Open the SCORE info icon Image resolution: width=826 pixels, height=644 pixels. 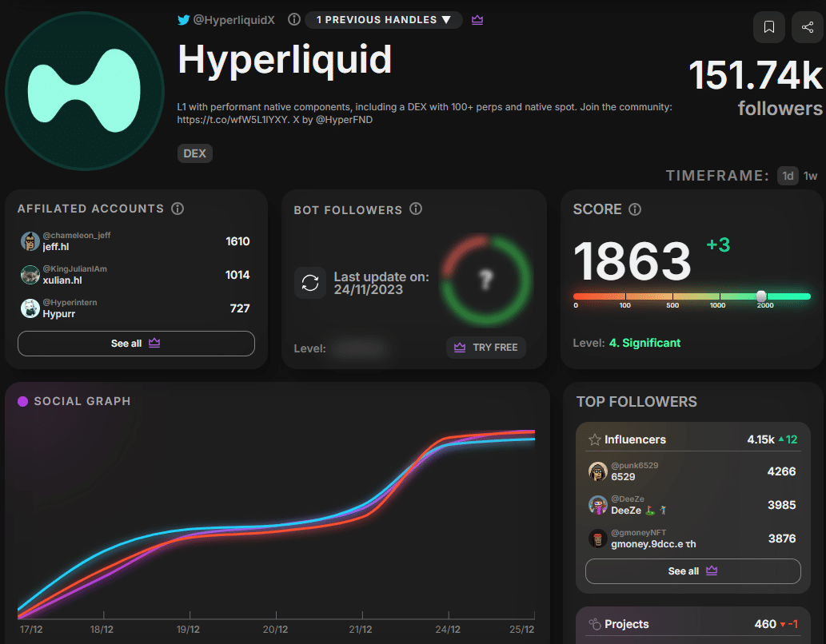(x=634, y=209)
